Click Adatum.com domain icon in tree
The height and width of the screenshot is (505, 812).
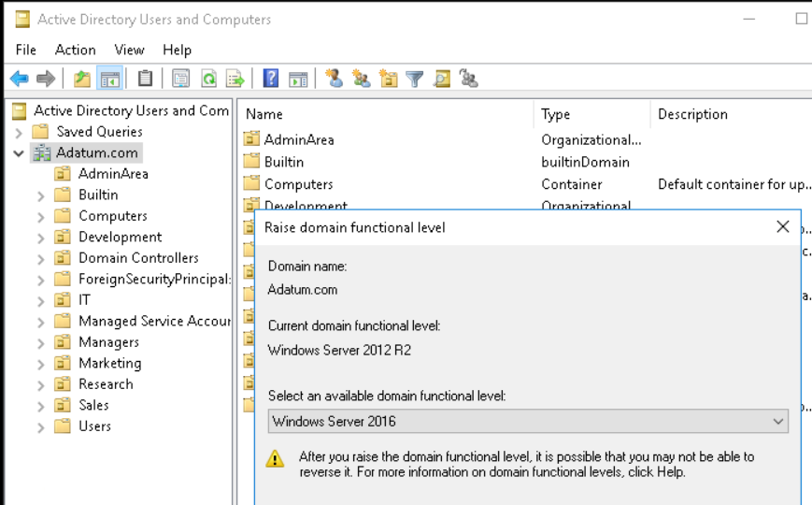(x=41, y=153)
